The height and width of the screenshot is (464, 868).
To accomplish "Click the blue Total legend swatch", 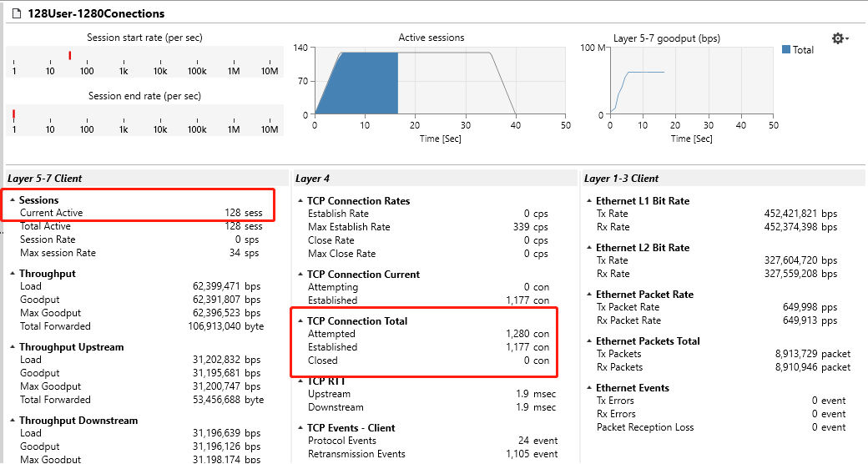I will tap(786, 49).
